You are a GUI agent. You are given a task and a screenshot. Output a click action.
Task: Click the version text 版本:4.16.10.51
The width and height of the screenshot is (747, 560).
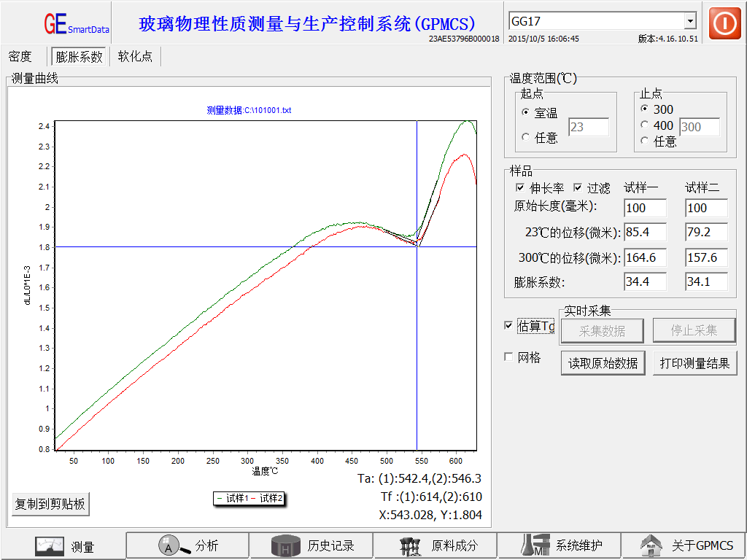click(668, 39)
